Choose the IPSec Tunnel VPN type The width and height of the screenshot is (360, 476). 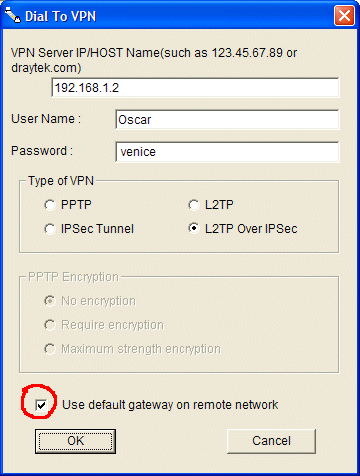[50, 229]
